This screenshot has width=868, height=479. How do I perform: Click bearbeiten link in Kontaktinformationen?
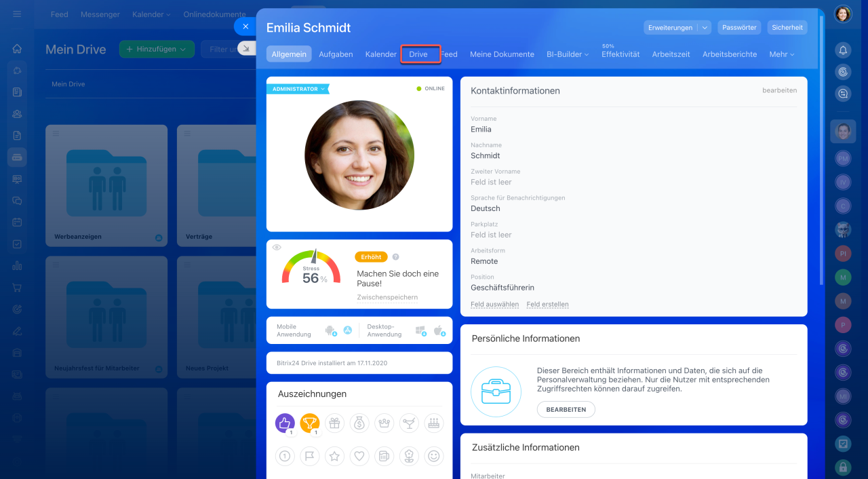pos(780,90)
